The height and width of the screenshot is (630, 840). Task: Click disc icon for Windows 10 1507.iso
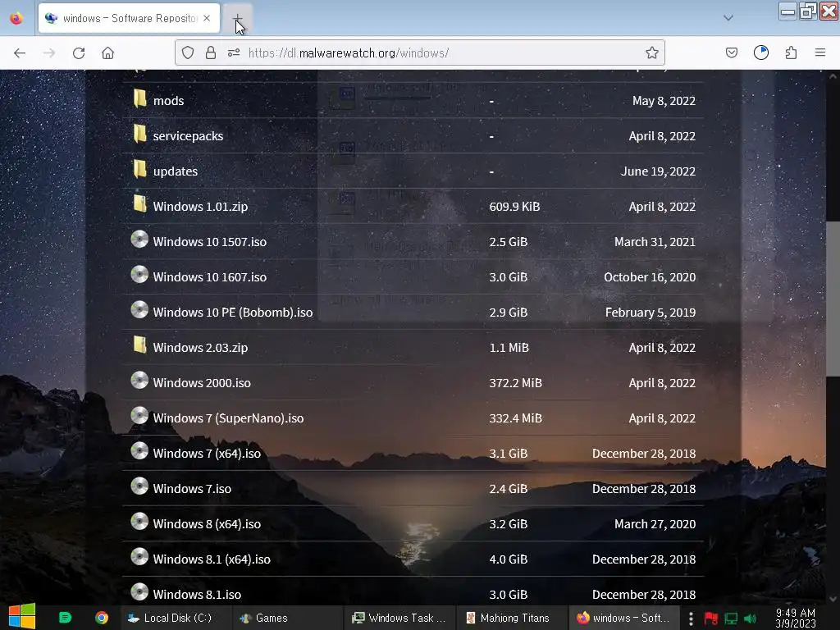coord(139,239)
